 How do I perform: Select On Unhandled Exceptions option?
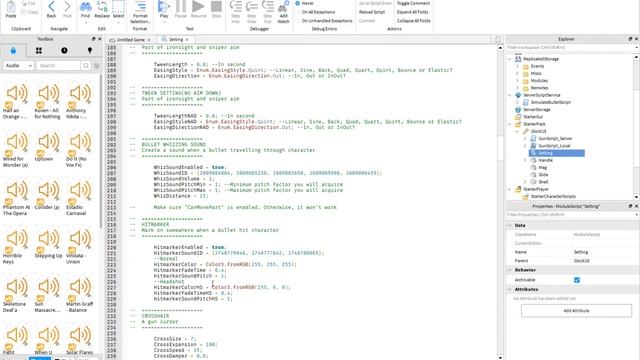[324, 21]
